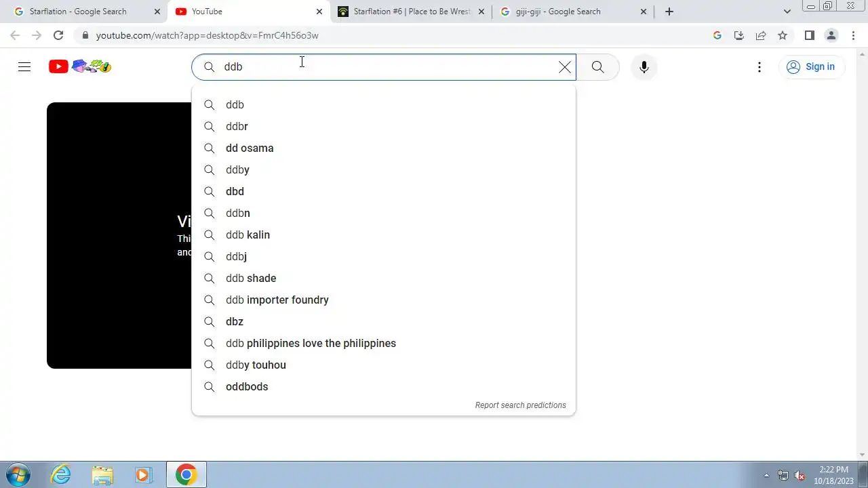This screenshot has height=488, width=868.
Task: Toggle Chrome side panel icon
Action: coord(810,35)
